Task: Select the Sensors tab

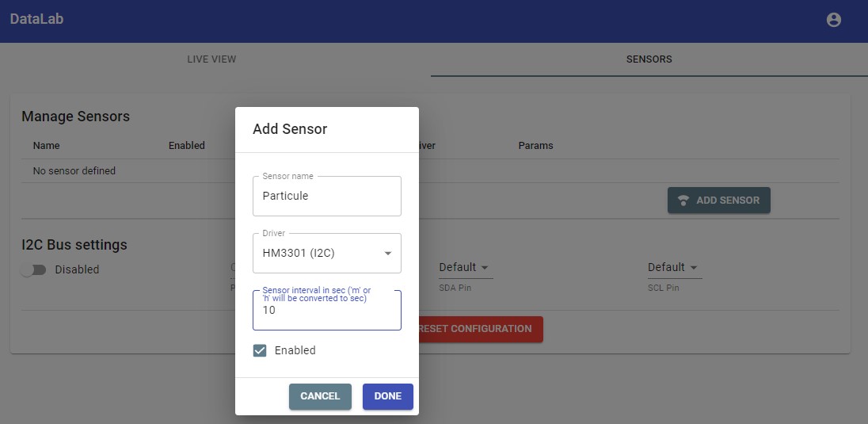Action: [x=649, y=59]
